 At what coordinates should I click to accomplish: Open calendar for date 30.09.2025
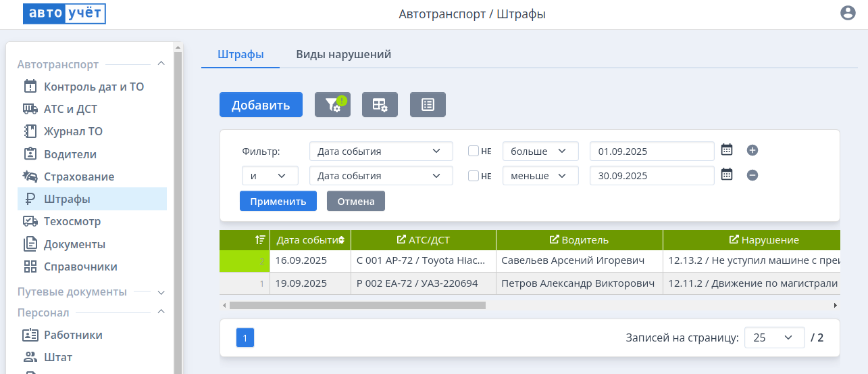pos(727,174)
